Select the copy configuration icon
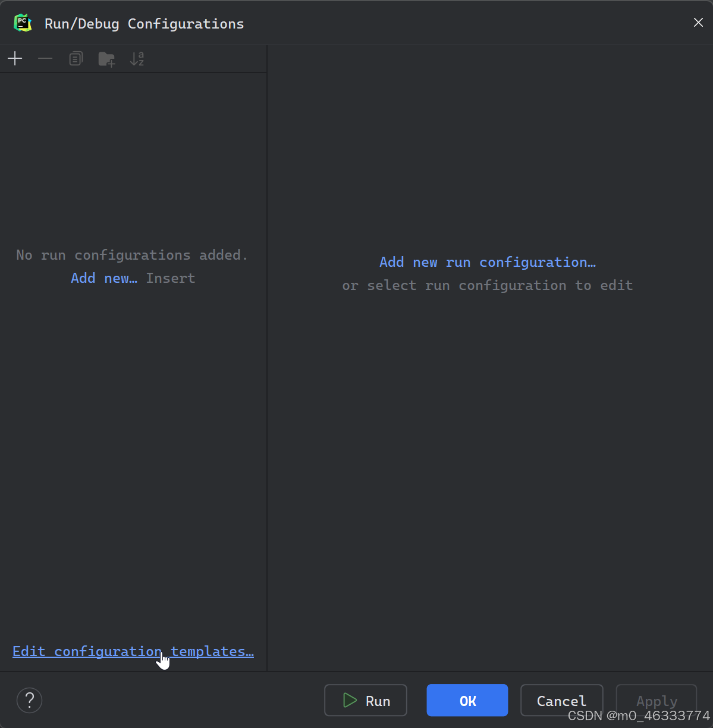This screenshot has width=713, height=728. (x=76, y=58)
